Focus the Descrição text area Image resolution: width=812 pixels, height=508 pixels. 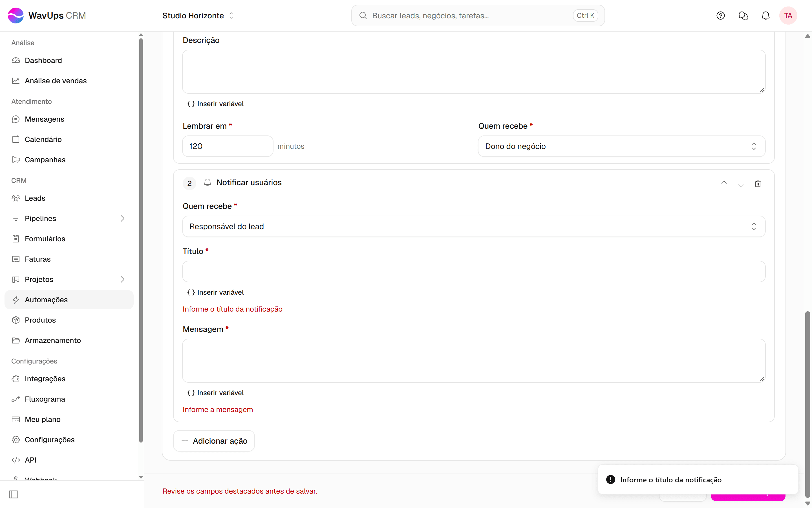pyautogui.click(x=473, y=72)
